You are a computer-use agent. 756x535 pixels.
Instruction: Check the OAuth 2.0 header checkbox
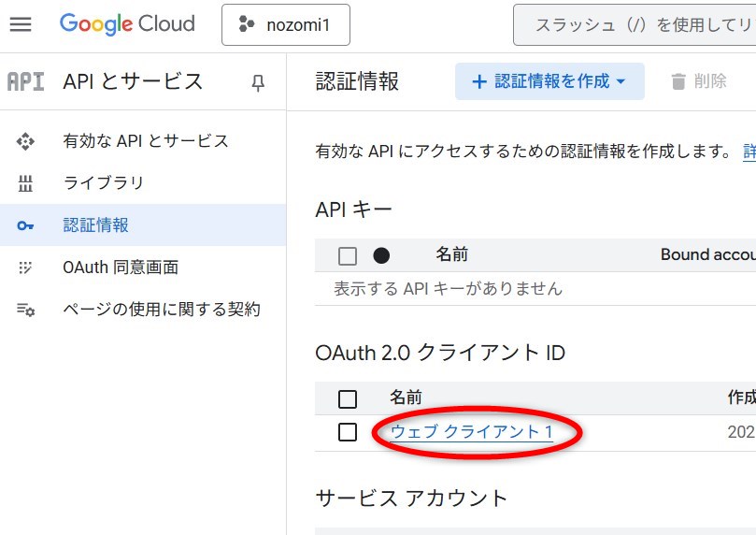348,399
